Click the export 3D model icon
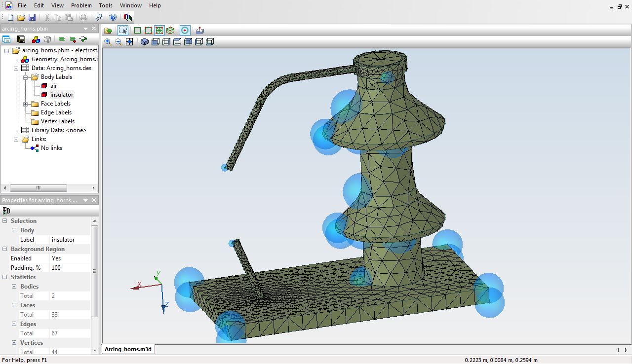Image resolution: width=632 pixels, height=364 pixels. [x=199, y=30]
